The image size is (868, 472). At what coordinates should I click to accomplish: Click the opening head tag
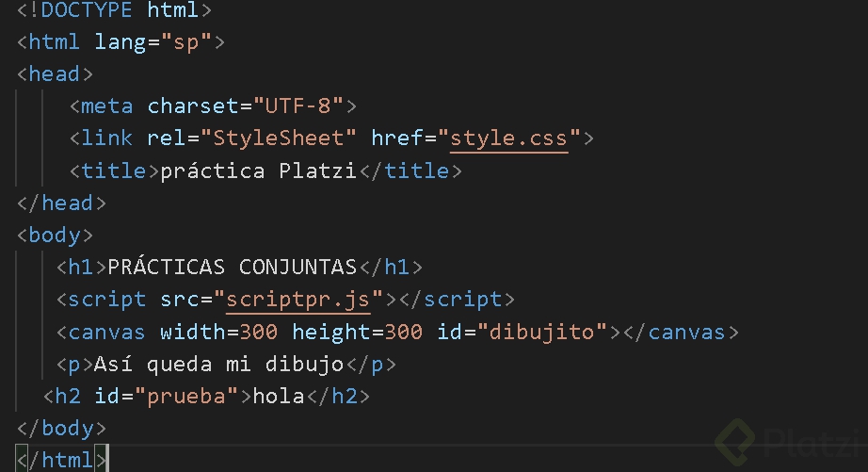(55, 74)
